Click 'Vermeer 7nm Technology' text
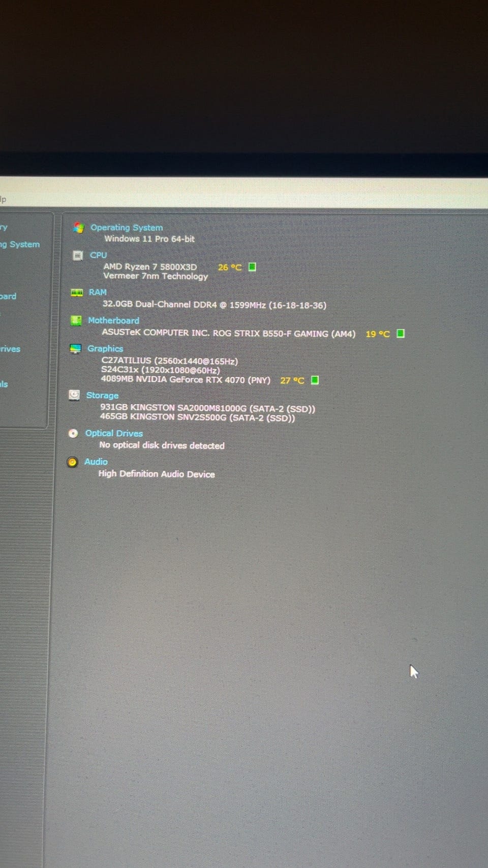Viewport: 488px width, 868px height. [156, 276]
